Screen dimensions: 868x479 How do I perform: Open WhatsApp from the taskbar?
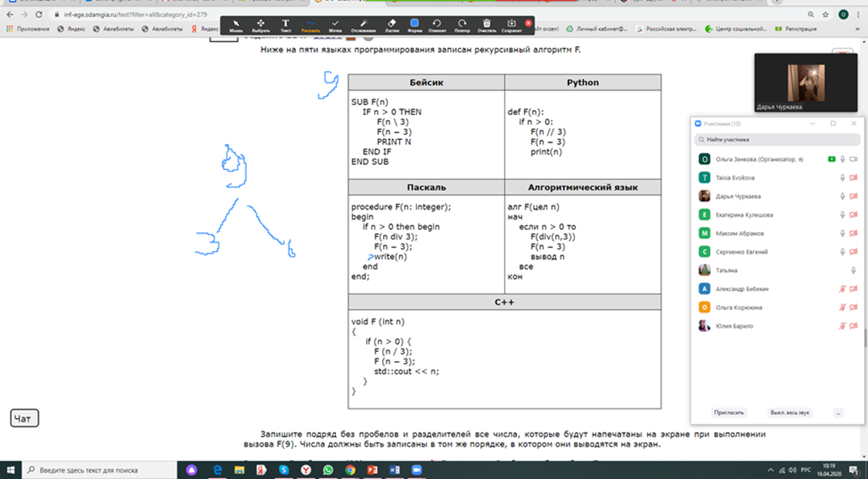coord(328,470)
